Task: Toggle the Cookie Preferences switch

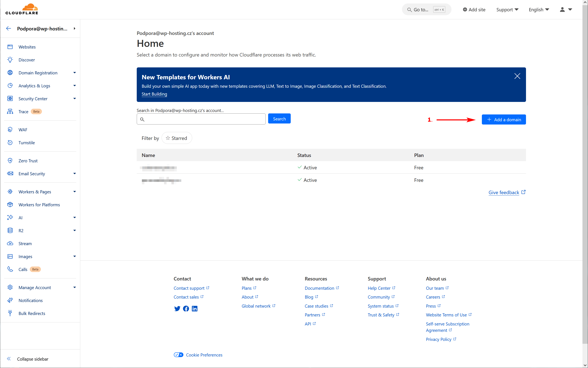Action: (x=178, y=355)
